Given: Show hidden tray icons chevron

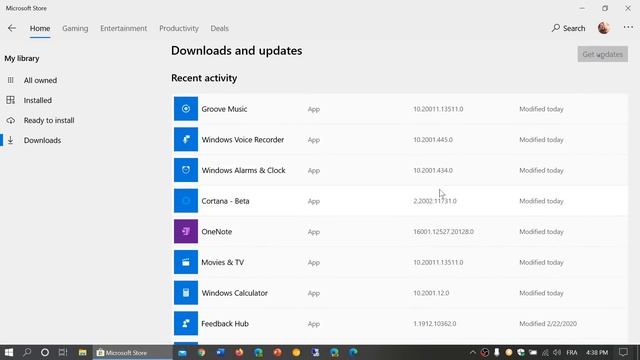Looking at the screenshot, I should tap(473, 352).
